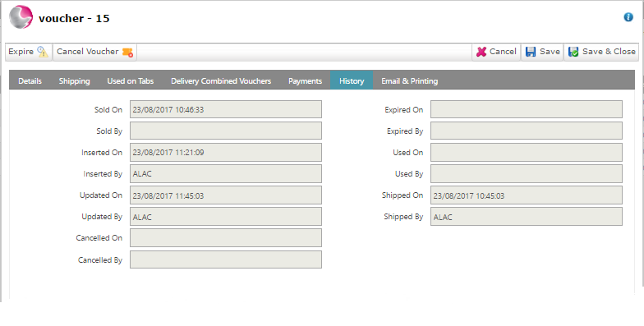The width and height of the screenshot is (644, 326).
Task: Click the Cancel button label
Action: click(x=503, y=52)
